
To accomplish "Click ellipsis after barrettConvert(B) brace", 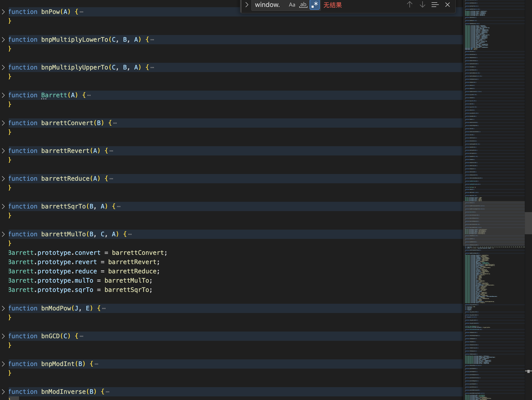I will click(x=115, y=123).
